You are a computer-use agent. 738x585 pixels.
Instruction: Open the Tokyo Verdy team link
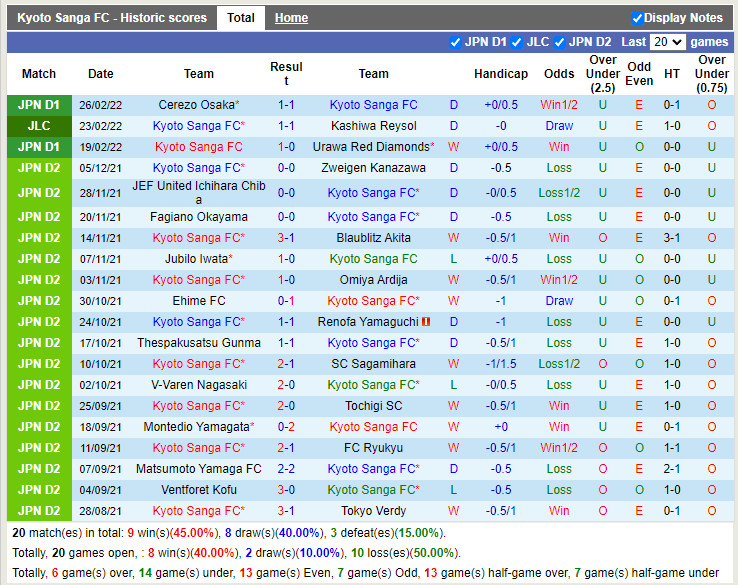click(373, 511)
